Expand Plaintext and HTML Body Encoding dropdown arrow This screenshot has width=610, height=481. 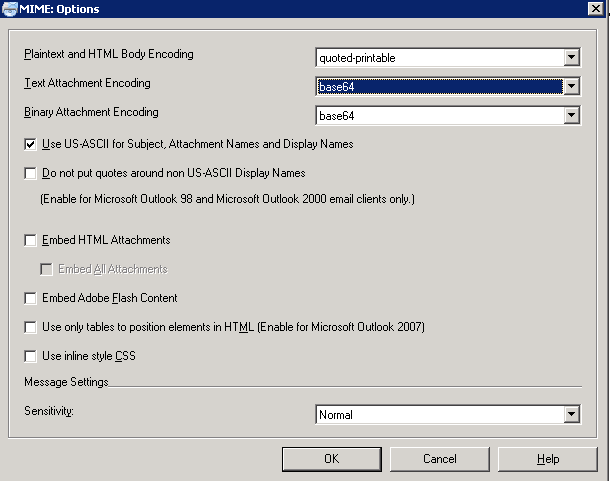(x=571, y=58)
